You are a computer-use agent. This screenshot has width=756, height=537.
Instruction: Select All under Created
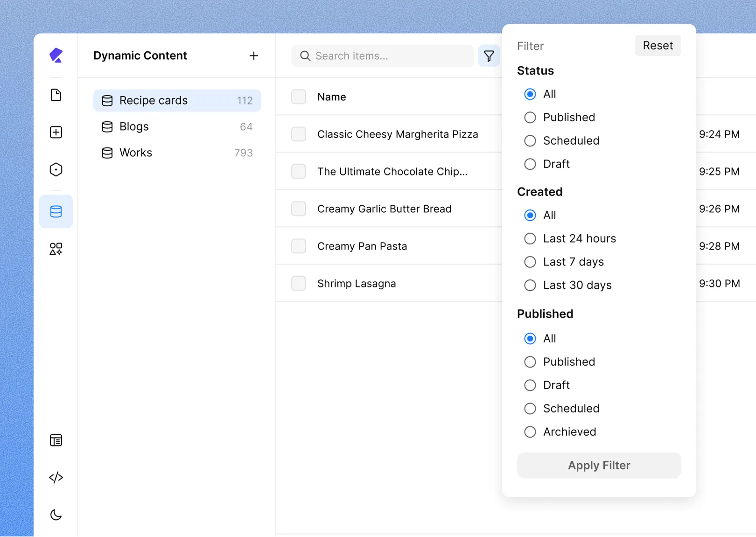pyautogui.click(x=530, y=216)
